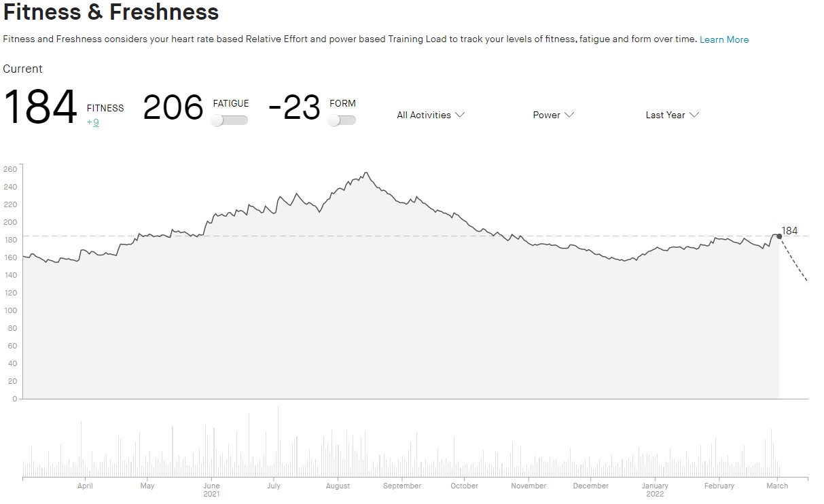
Task: Click the large 184 Fitness score
Action: [41, 108]
